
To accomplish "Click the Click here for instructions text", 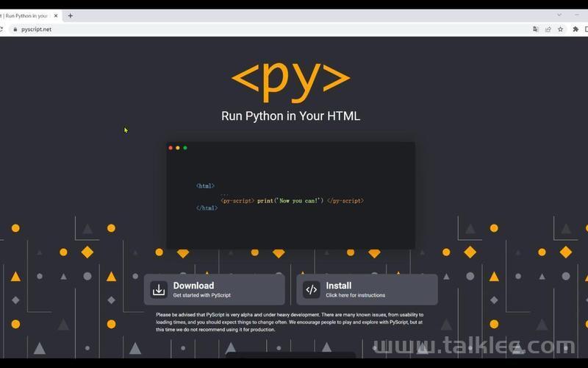I will 356,295.
